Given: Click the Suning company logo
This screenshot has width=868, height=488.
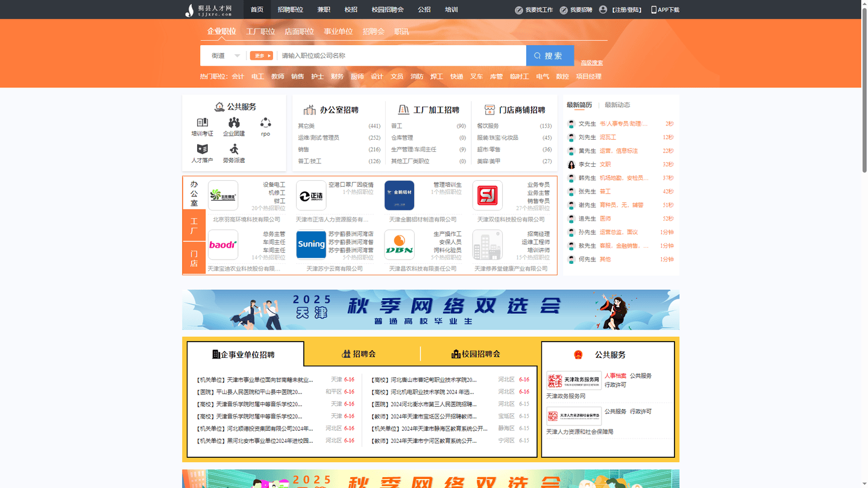Looking at the screenshot, I should (x=311, y=245).
